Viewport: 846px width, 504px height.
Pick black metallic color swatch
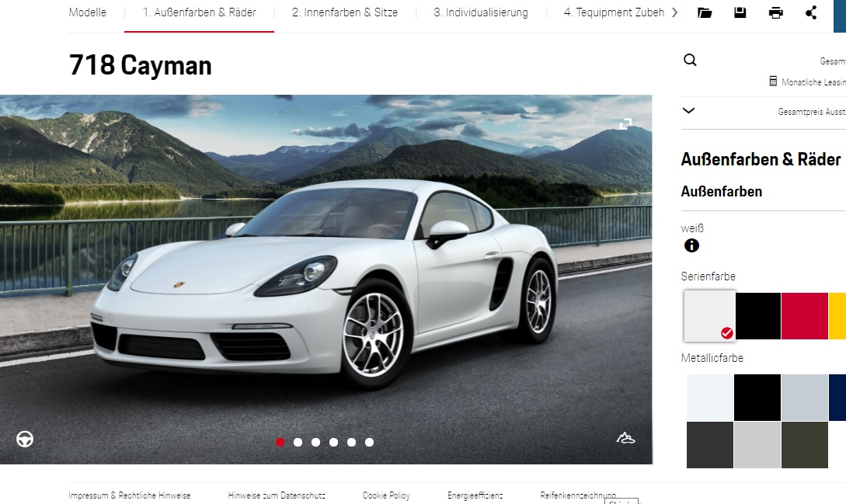757,398
